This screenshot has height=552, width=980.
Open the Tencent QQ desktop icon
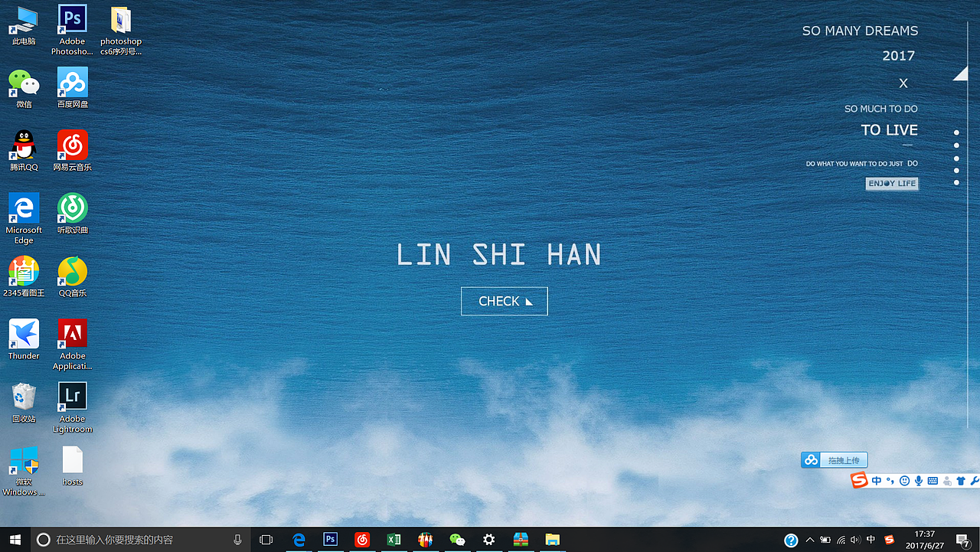click(24, 145)
